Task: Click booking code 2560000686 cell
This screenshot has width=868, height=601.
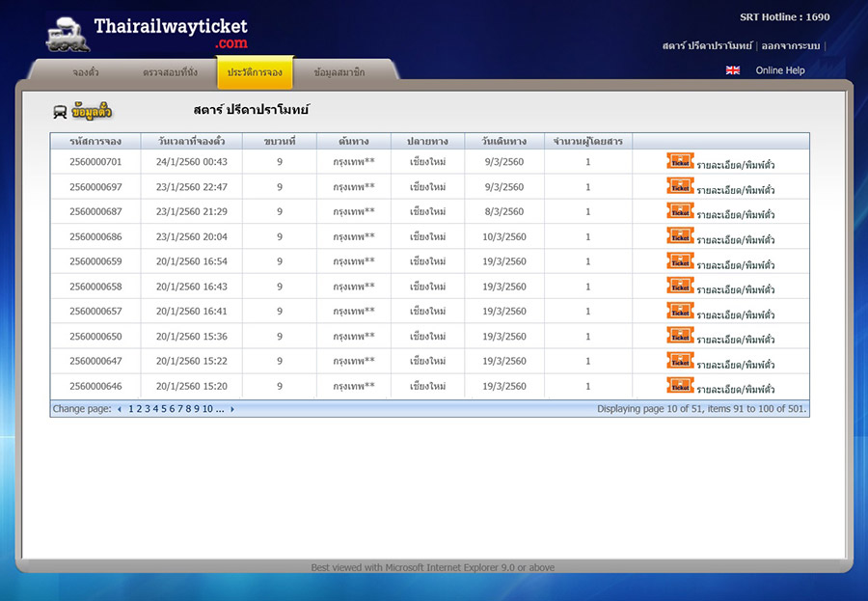Action: coord(95,236)
